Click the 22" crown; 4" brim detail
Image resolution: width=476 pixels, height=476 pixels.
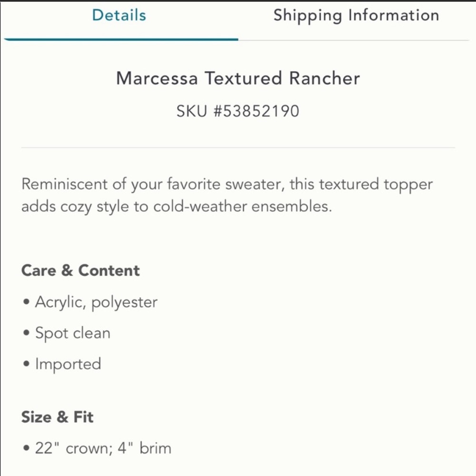pyautogui.click(x=103, y=447)
